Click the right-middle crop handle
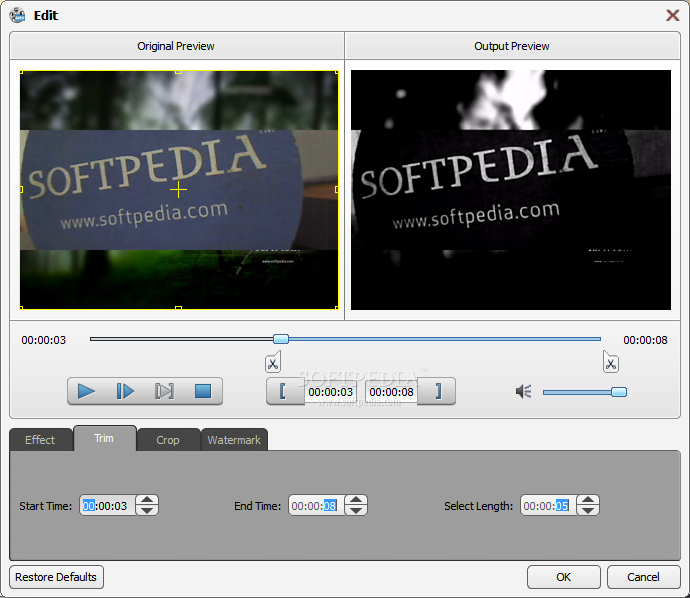690x598 pixels. 337,190
